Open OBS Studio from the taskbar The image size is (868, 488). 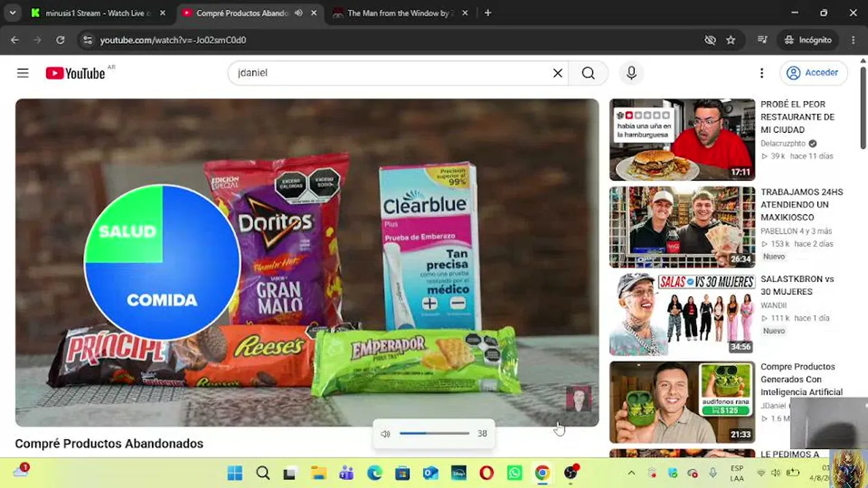pos(571,473)
